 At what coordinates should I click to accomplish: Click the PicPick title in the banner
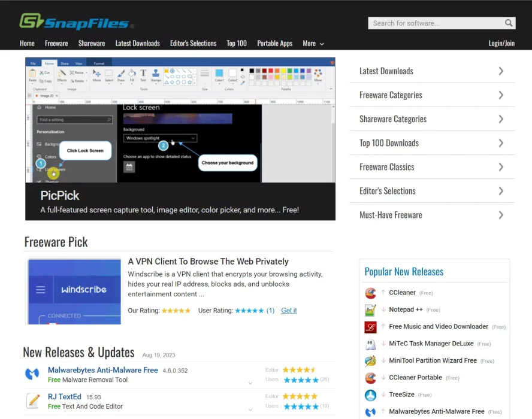click(x=60, y=196)
